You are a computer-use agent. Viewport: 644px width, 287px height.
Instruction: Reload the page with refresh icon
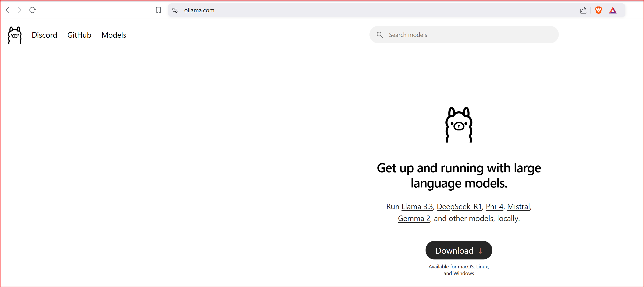point(32,10)
